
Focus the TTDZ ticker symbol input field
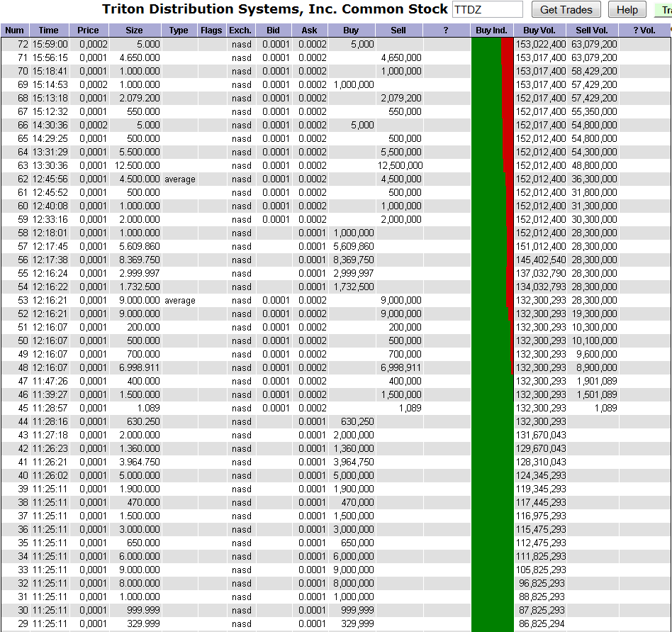coord(487,10)
